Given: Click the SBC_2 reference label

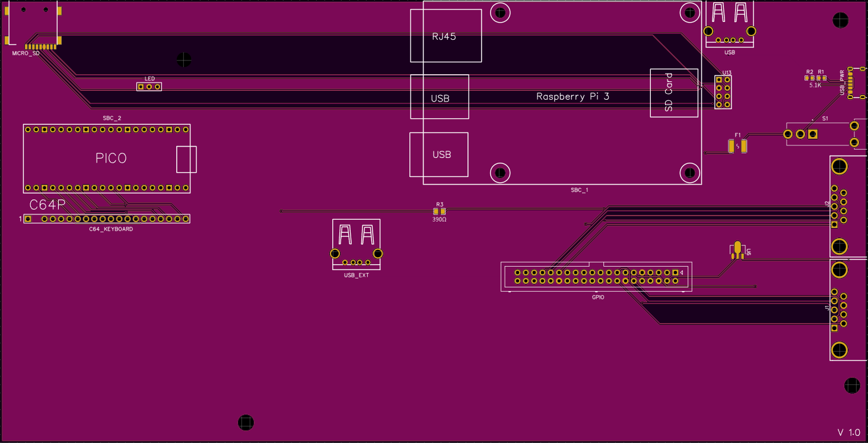Looking at the screenshot, I should tap(112, 118).
